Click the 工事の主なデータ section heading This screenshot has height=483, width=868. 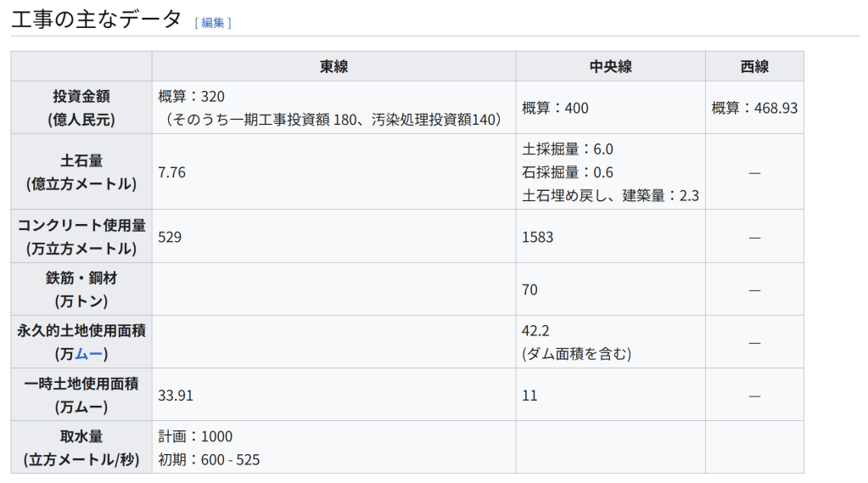click(96, 19)
